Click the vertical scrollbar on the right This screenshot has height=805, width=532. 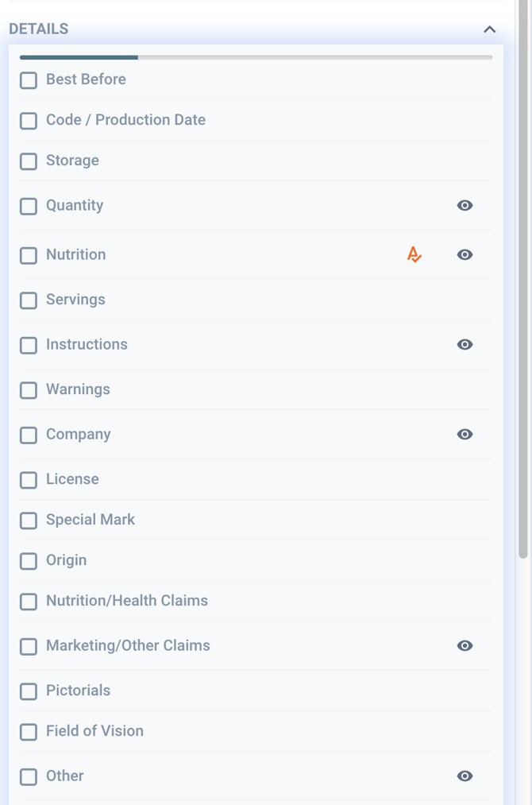pos(523,278)
